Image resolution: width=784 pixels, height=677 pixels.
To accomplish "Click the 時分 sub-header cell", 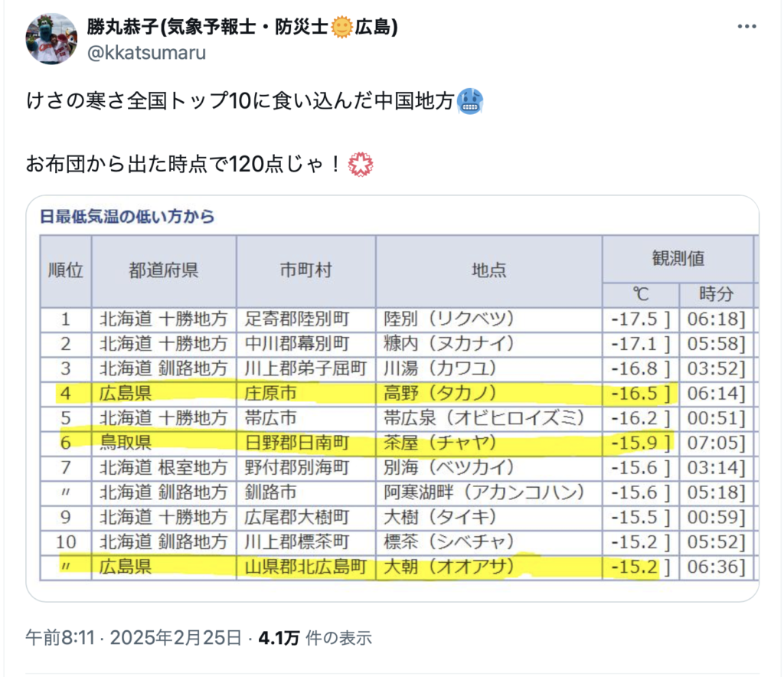I will click(x=715, y=294).
